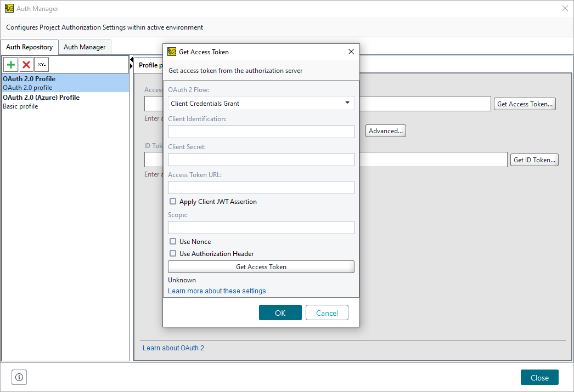Click the add new profile plus icon
Screen dimensions: 574x392
(10, 64)
